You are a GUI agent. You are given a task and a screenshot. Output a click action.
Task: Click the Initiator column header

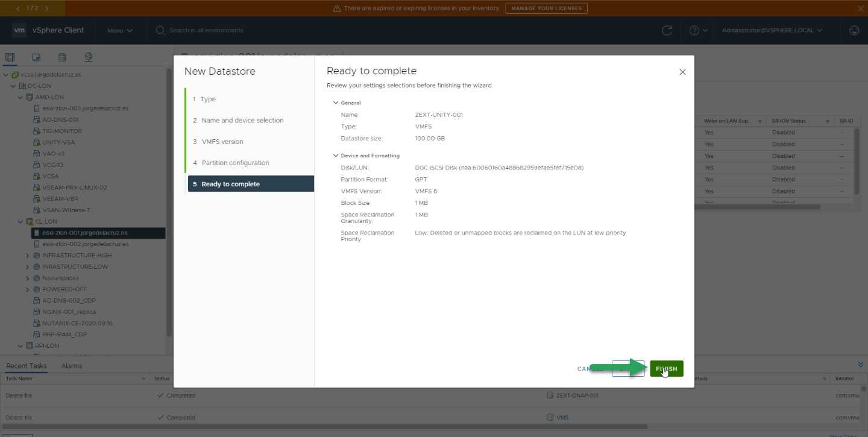click(x=844, y=379)
